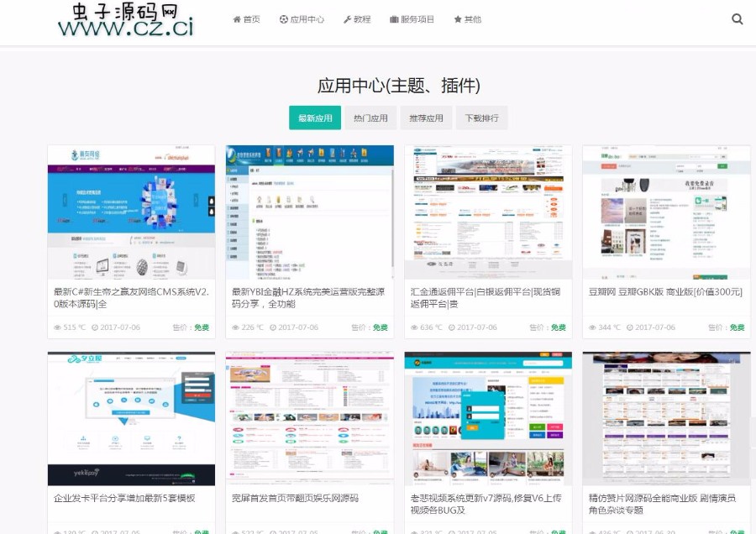Click the eye icon showing 226 views

[235, 327]
